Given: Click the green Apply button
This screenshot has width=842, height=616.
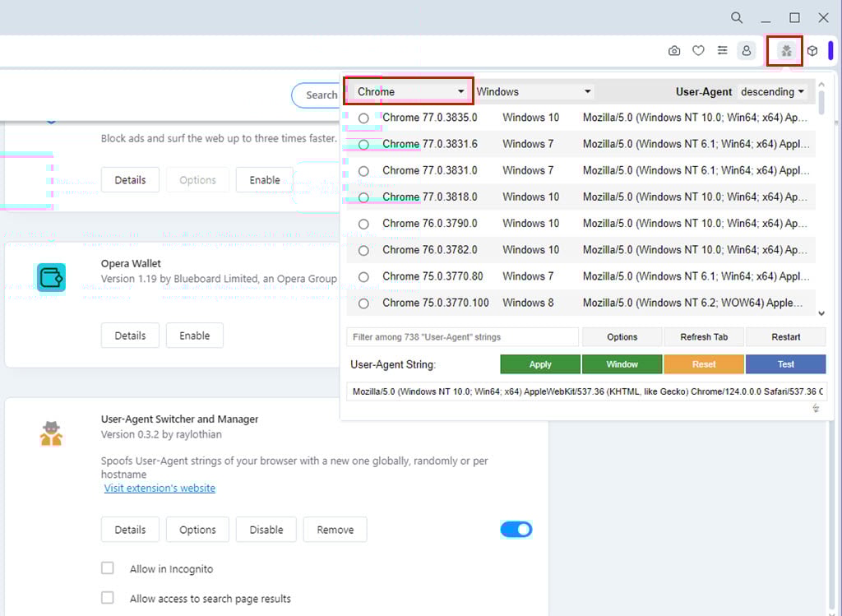Looking at the screenshot, I should tap(540, 364).
